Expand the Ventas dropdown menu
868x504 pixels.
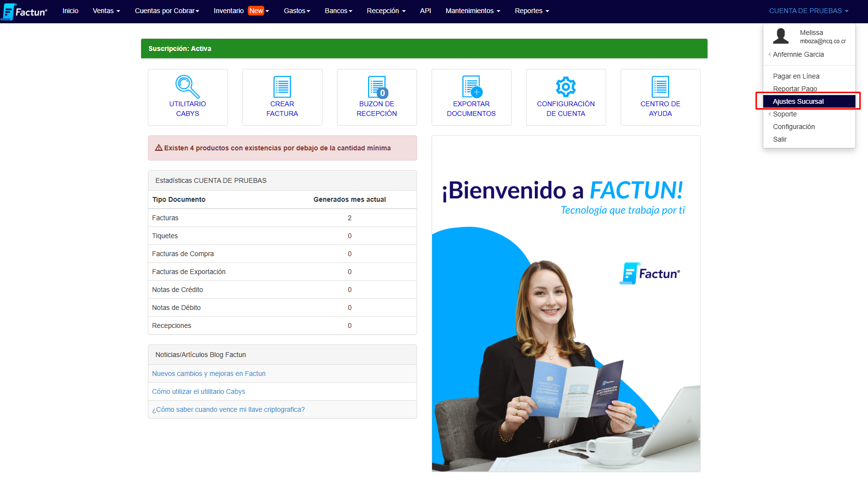pos(106,11)
